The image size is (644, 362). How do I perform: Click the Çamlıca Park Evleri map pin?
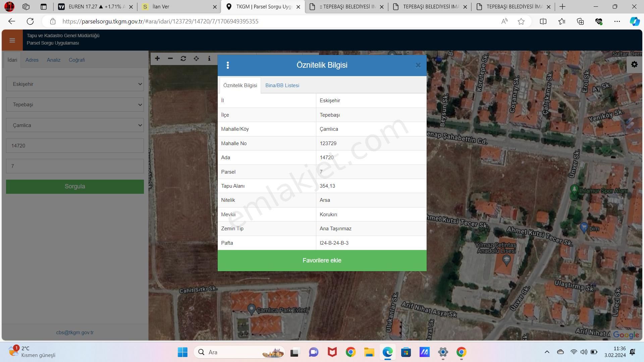[x=252, y=309]
